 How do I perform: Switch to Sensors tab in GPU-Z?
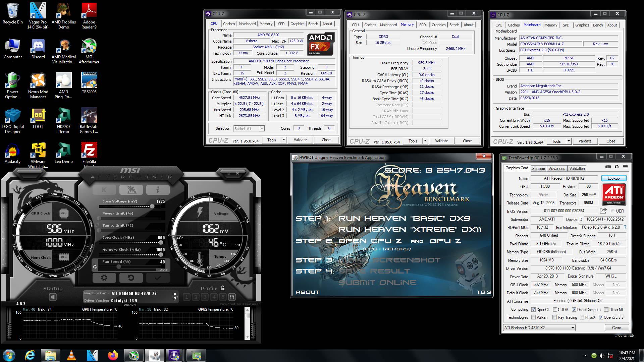click(x=538, y=169)
